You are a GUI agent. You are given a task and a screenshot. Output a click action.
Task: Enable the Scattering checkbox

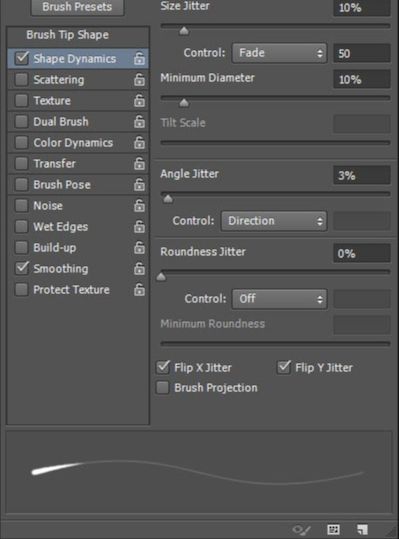21,80
